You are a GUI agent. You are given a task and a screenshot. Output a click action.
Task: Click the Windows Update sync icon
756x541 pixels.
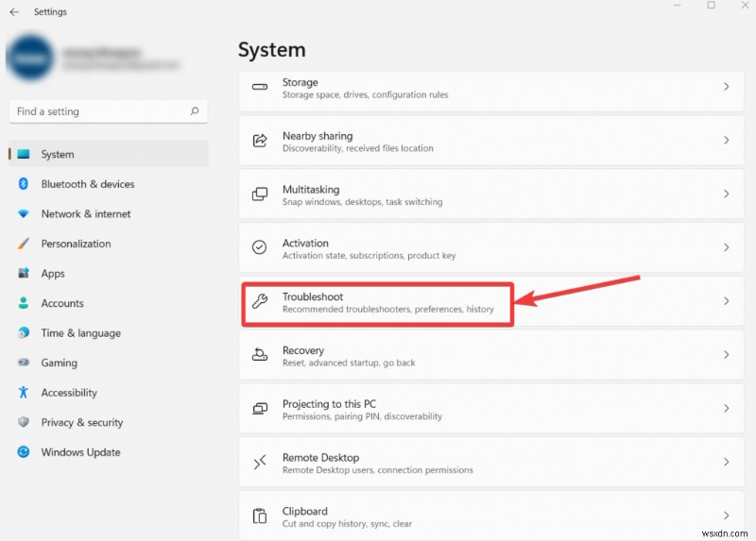click(x=23, y=452)
